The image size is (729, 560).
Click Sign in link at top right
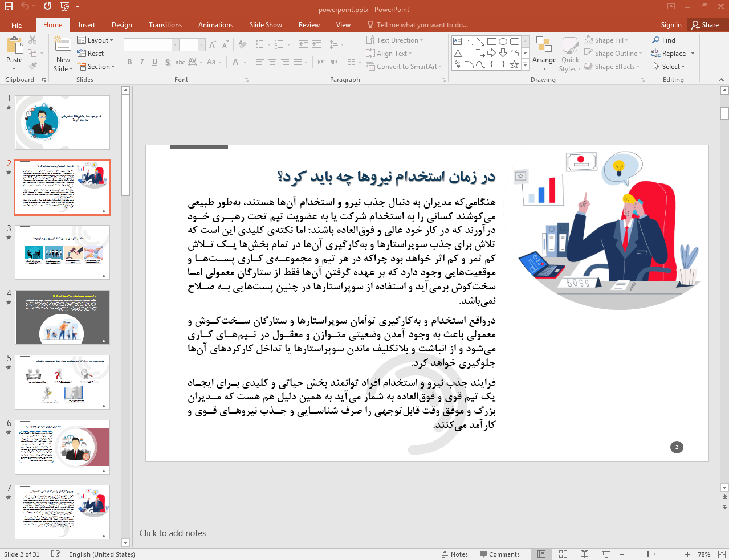pos(671,25)
